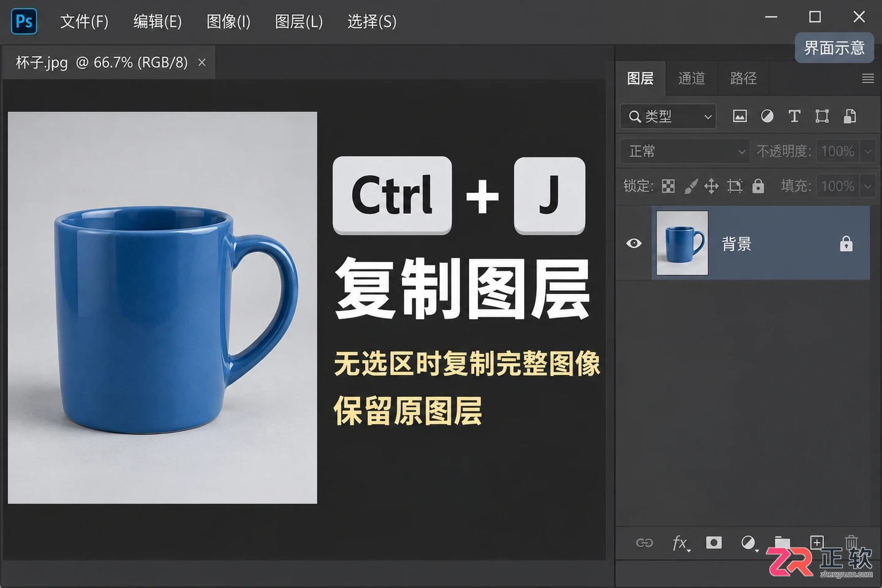Screen dimensions: 882x588
Task: Lock transparent pixels checkerboard icon
Action: coord(668,186)
